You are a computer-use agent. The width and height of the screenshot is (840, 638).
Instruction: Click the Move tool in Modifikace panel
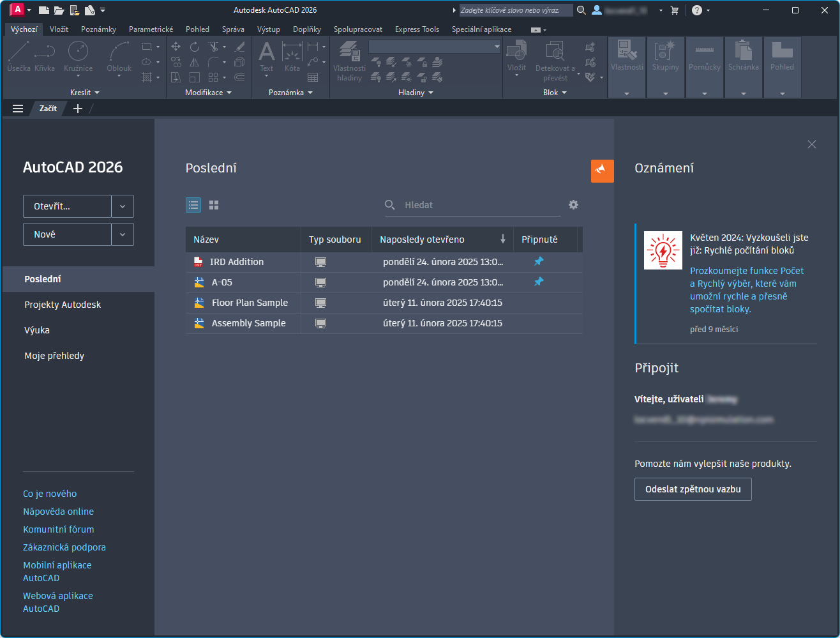coord(176,47)
